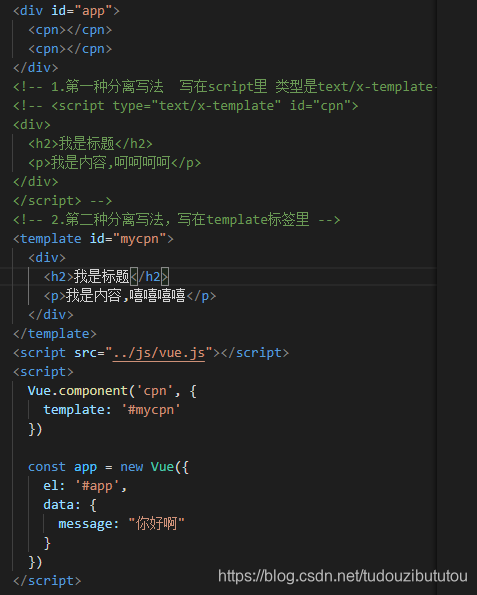Click the closing '</template>' tag
Image resolution: width=477 pixels, height=595 pixels.
click(x=55, y=334)
